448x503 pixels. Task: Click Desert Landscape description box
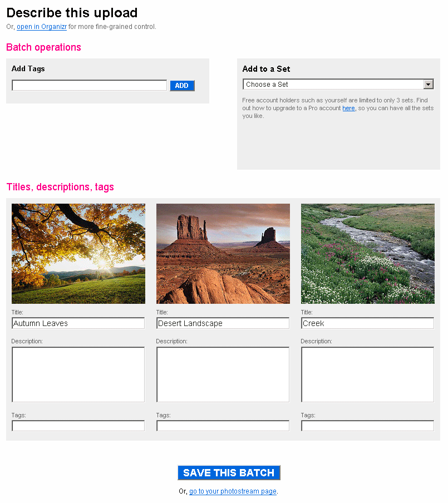[223, 374]
